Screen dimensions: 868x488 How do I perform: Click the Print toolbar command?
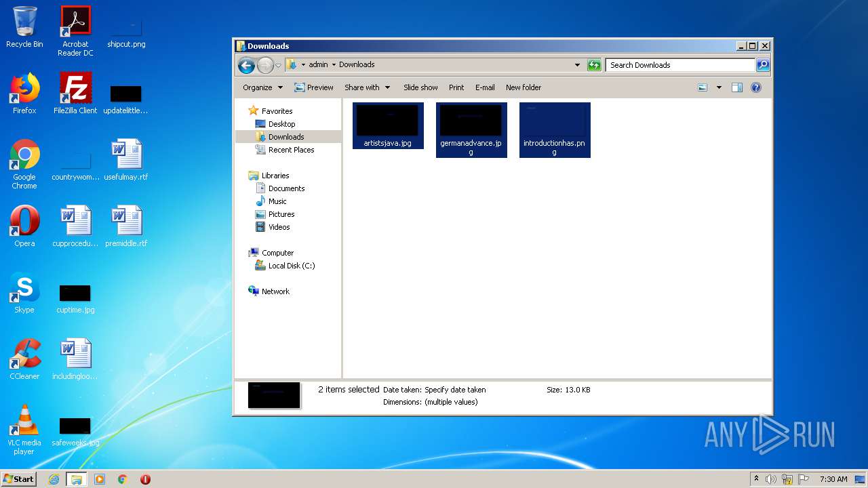tap(456, 87)
